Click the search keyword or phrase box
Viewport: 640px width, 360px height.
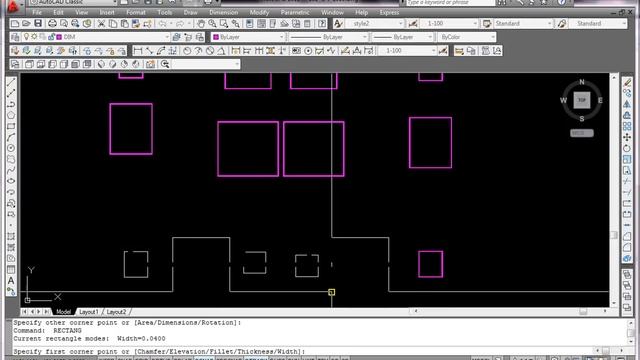tap(450, 2)
